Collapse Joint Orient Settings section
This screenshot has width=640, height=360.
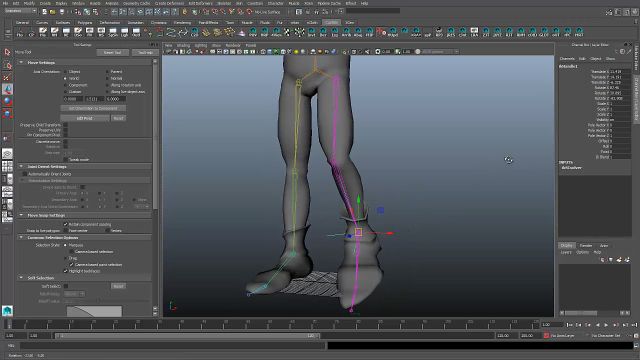tap(21, 167)
